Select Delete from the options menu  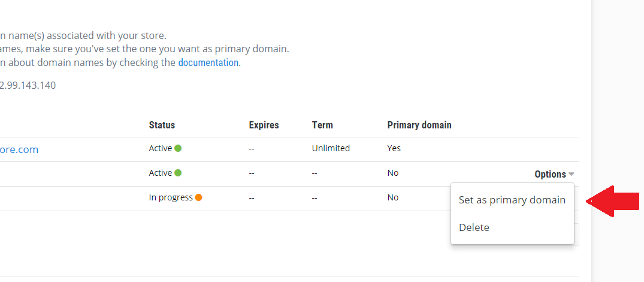pyautogui.click(x=474, y=227)
